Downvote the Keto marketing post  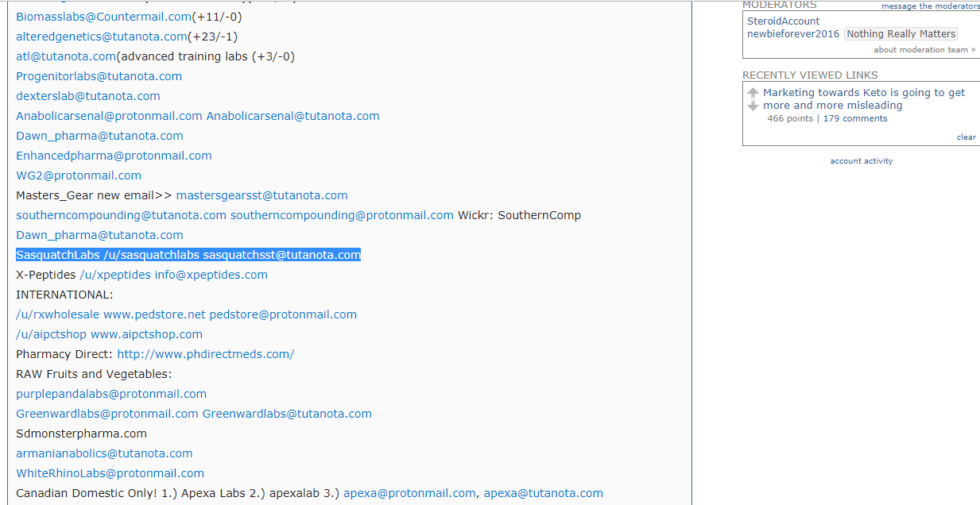(x=753, y=106)
